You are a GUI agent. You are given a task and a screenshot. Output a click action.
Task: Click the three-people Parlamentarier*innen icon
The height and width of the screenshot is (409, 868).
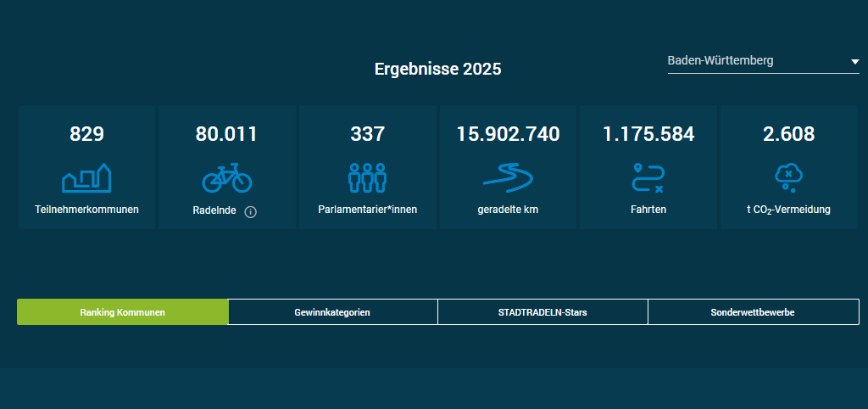click(367, 177)
